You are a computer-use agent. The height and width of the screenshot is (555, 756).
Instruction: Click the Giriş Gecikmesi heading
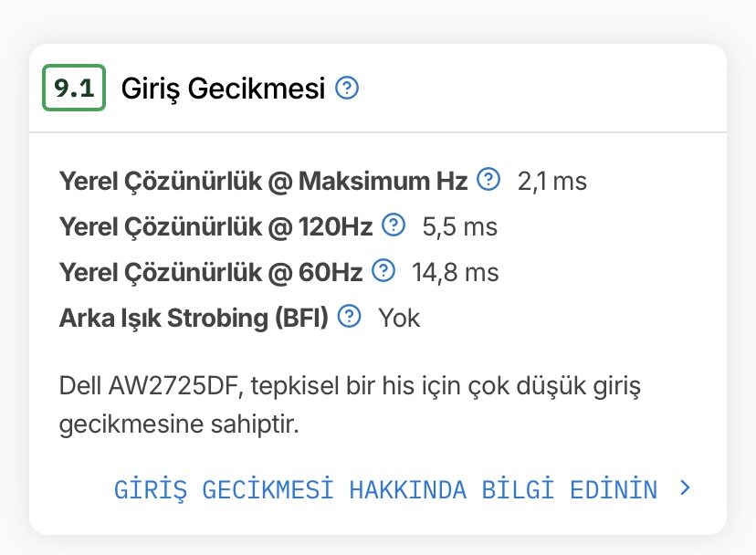224,89
